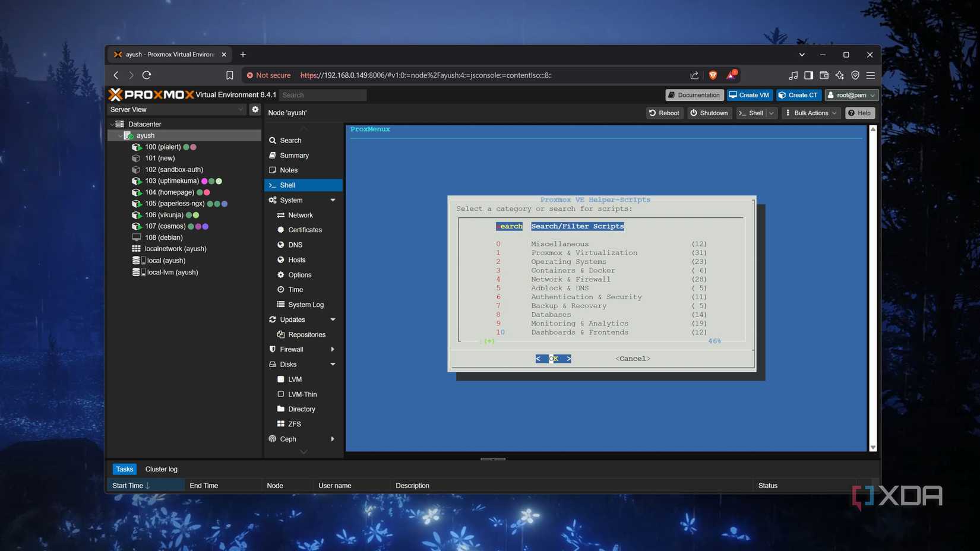This screenshot has width=980, height=551.
Task: Click the Shutdown button
Action: click(709, 113)
